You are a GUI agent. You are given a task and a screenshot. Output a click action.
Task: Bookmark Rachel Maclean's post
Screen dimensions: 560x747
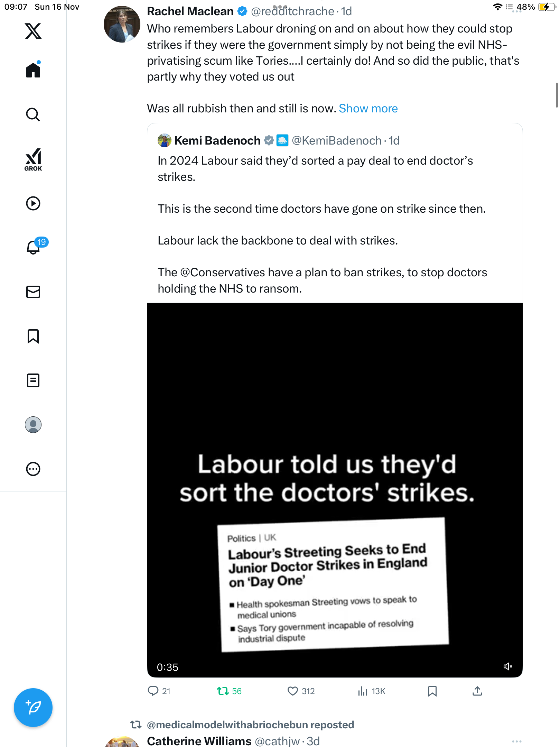pos(432,691)
